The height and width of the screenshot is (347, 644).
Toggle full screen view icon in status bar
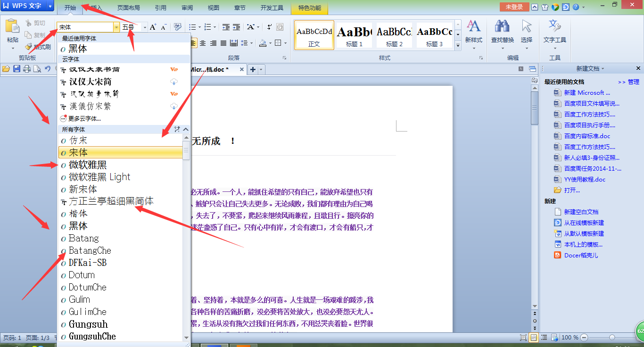point(523,338)
